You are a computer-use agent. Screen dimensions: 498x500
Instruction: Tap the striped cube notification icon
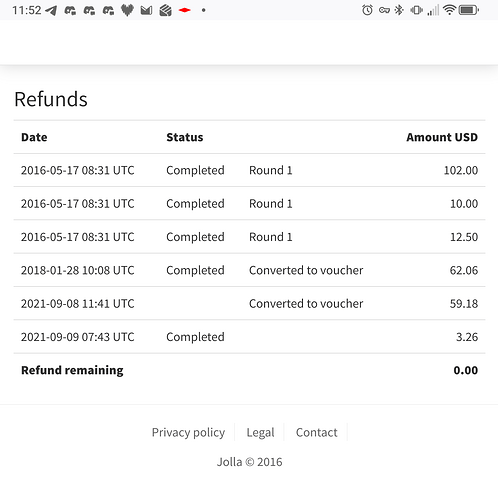point(165,11)
